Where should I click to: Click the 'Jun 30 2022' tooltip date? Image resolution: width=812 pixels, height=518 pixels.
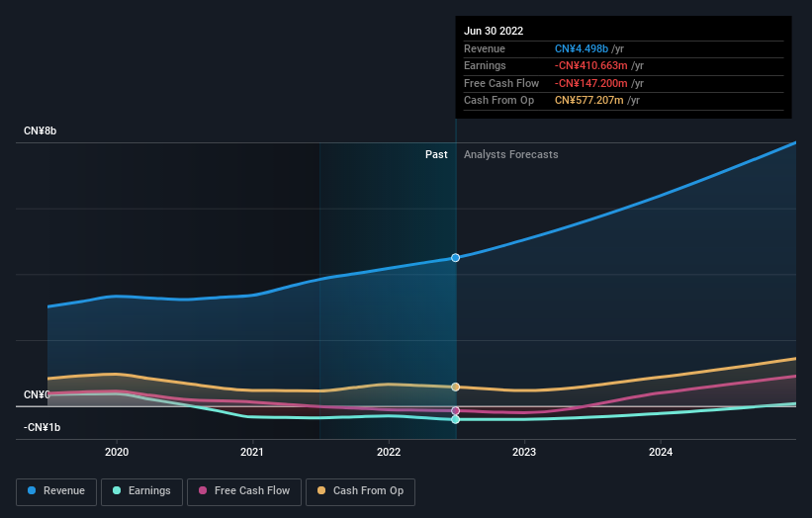pos(494,31)
